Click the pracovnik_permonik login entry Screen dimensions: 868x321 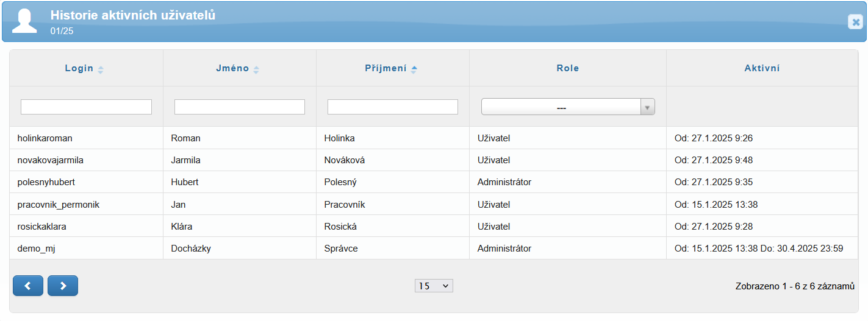tap(59, 205)
